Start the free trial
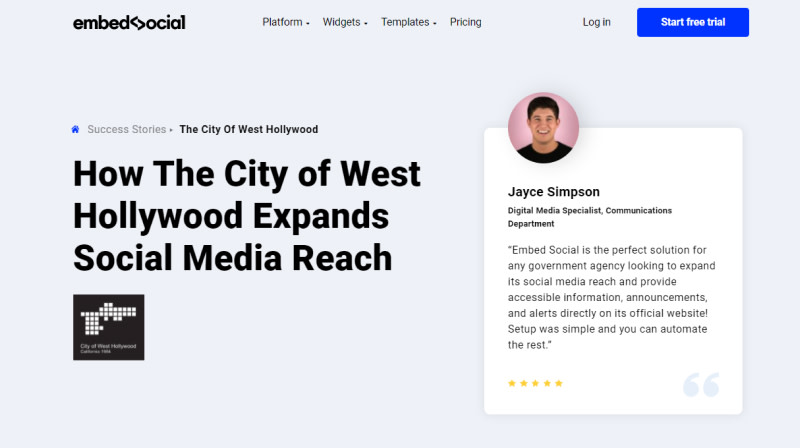Screen dimensions: 800x448 click(693, 22)
